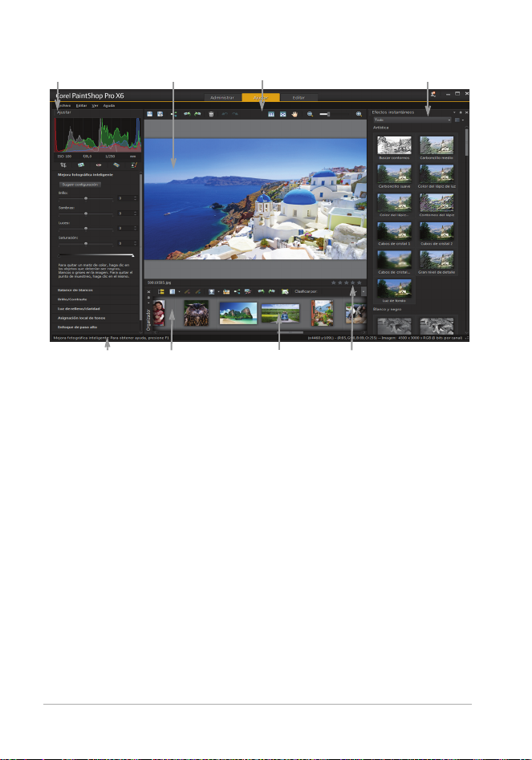Click the Delete trash can icon
This screenshot has height=760, width=532.
211,115
